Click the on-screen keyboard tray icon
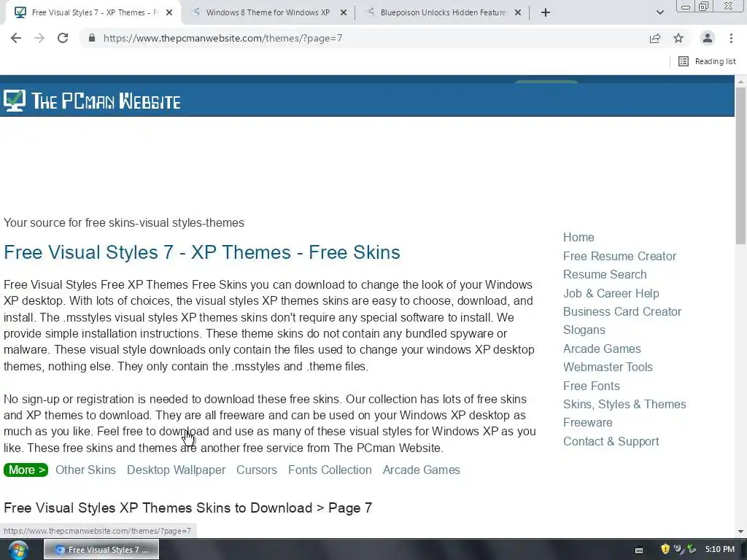The height and width of the screenshot is (560, 747). click(639, 550)
